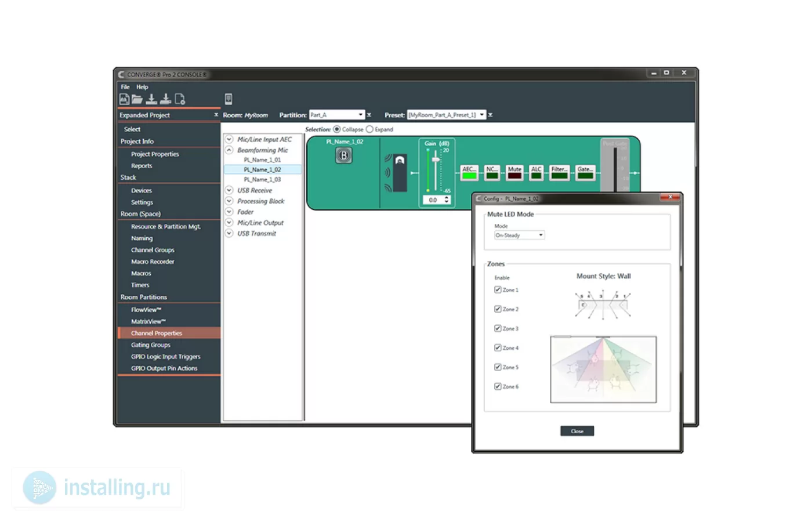The height and width of the screenshot is (522, 812).
Task: Expand the Mic/Line Output group
Action: [x=229, y=222]
